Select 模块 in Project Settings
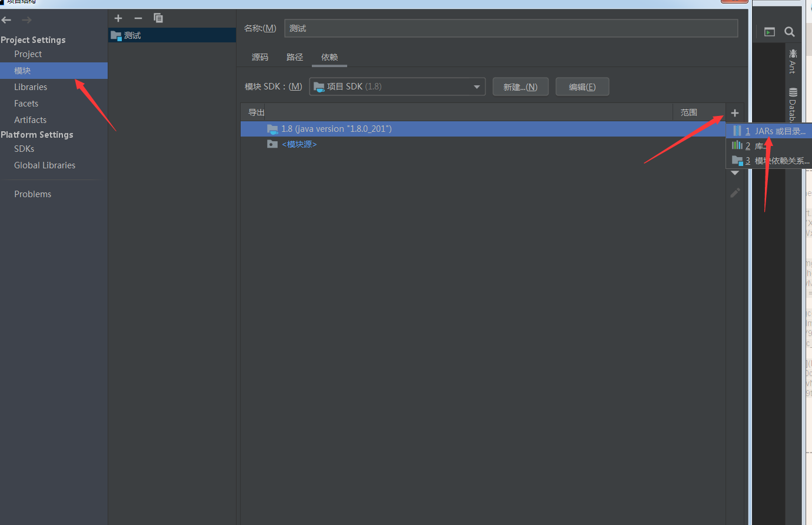The width and height of the screenshot is (812, 525). (54, 71)
